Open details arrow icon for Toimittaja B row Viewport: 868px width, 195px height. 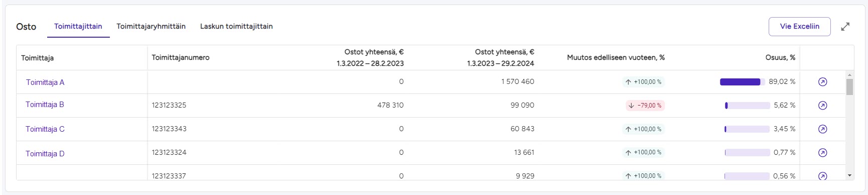[822, 106]
